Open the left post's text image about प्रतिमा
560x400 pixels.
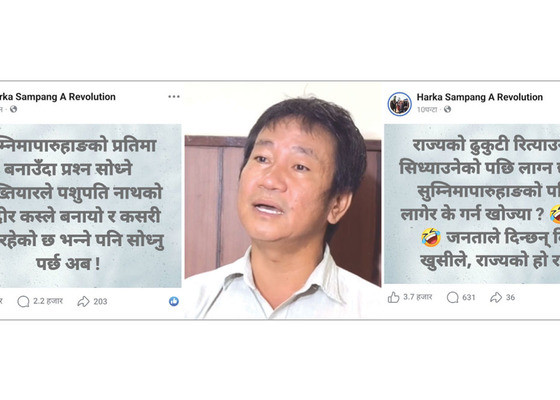90,206
